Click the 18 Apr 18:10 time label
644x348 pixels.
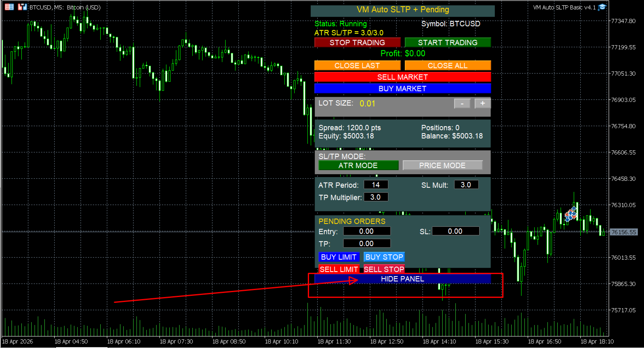coord(597,341)
